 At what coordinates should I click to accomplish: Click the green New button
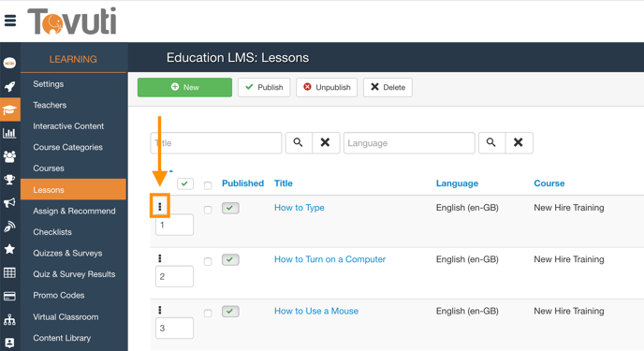coord(184,87)
